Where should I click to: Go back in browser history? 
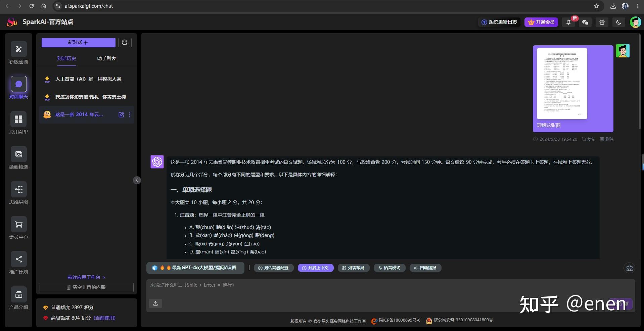(7, 6)
